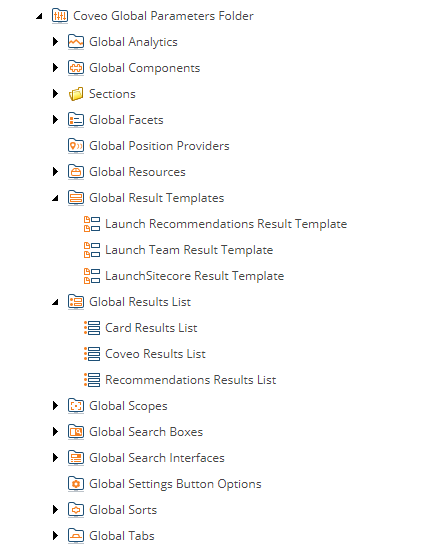Expand the Global Facets node
This screenshot has height=552, width=429.
(55, 120)
